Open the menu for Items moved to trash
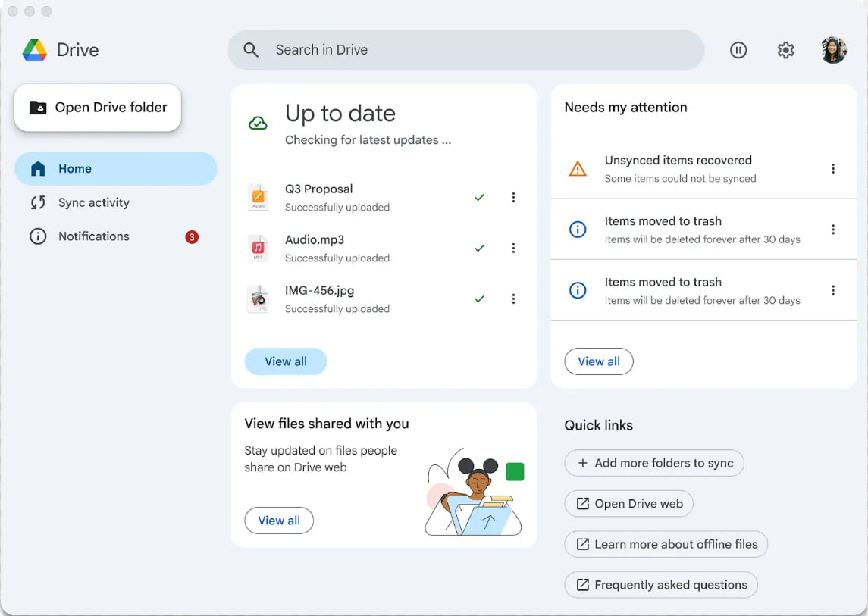Screen dimensions: 868x616 832,229
